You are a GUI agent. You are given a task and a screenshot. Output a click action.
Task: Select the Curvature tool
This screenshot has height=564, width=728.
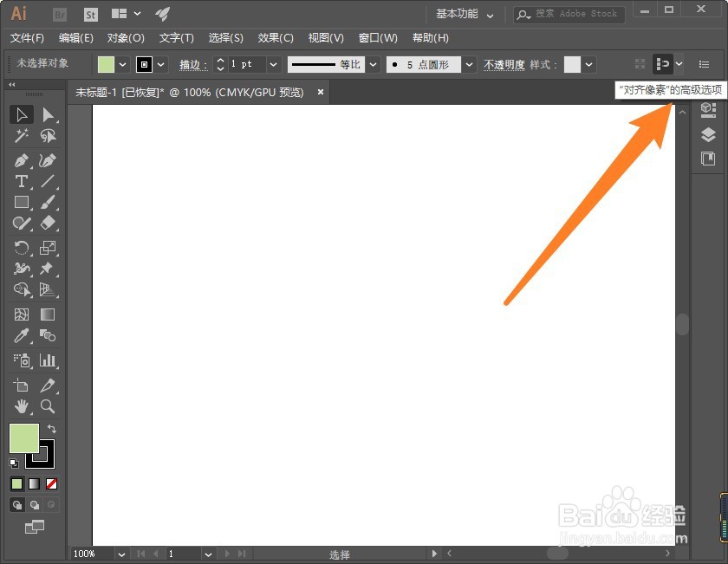click(48, 160)
